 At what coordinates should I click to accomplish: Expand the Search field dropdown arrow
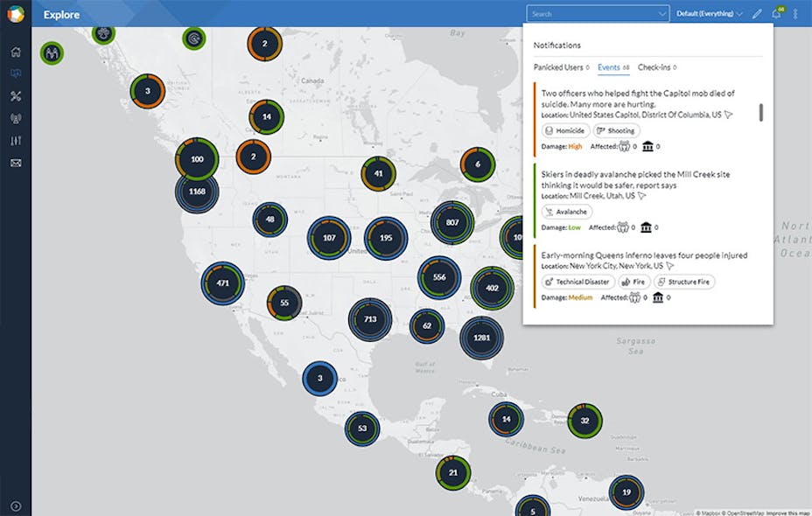(661, 13)
